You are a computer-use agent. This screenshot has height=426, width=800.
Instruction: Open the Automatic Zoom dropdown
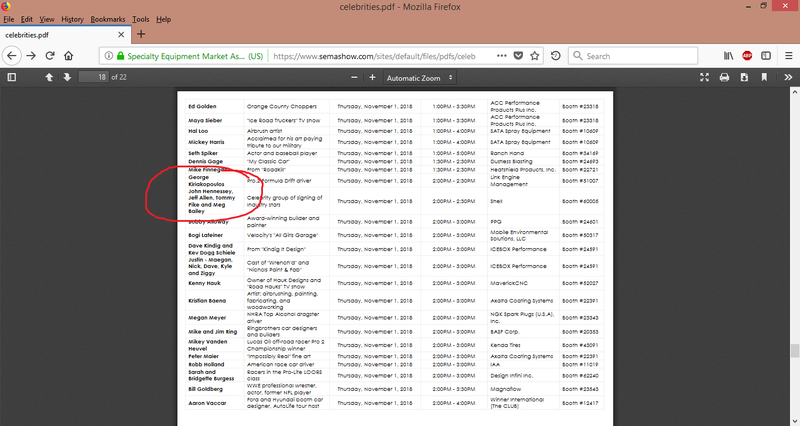(x=420, y=78)
